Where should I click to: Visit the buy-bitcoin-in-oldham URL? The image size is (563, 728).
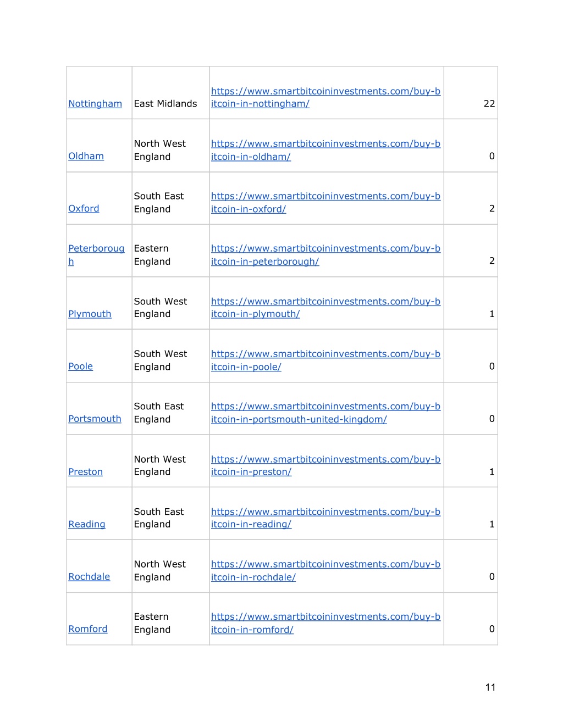click(x=325, y=150)
